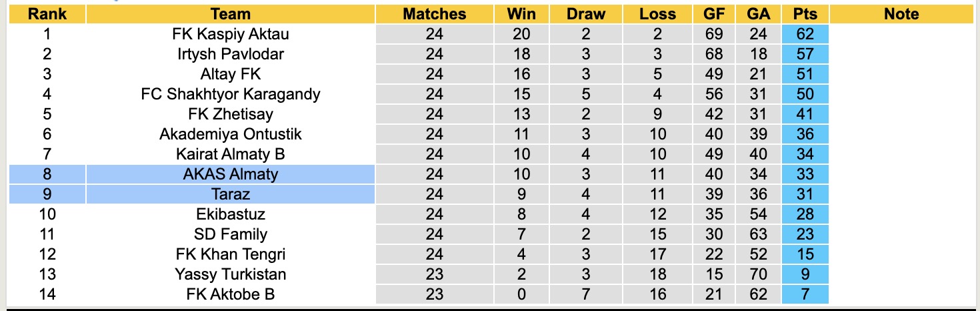
Task: Select the highlighted Taraz team name
Action: coord(230,194)
